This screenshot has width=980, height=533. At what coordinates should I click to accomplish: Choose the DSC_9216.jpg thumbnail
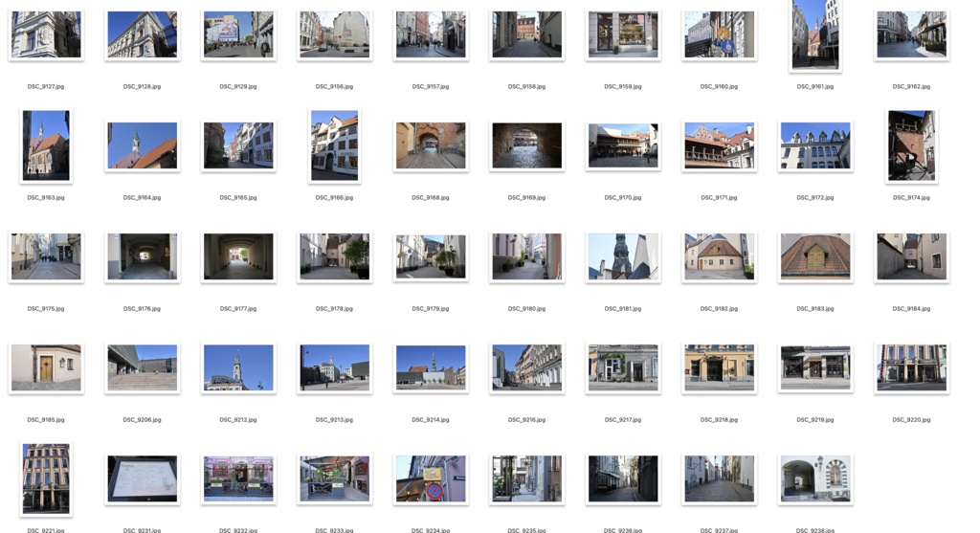(x=527, y=368)
